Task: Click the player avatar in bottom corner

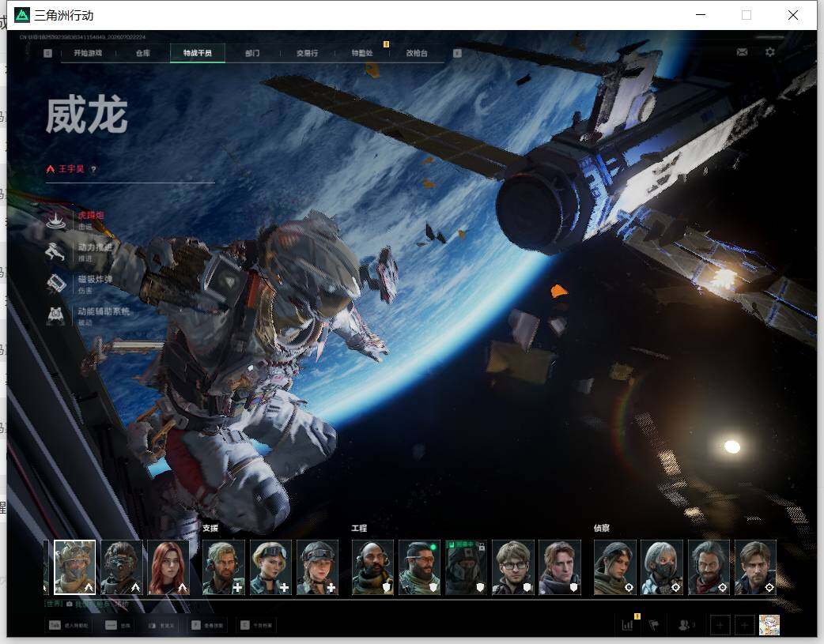Action: (x=769, y=625)
